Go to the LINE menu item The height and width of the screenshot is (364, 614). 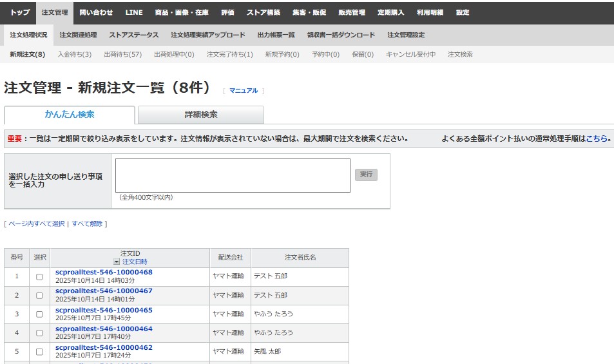point(134,12)
